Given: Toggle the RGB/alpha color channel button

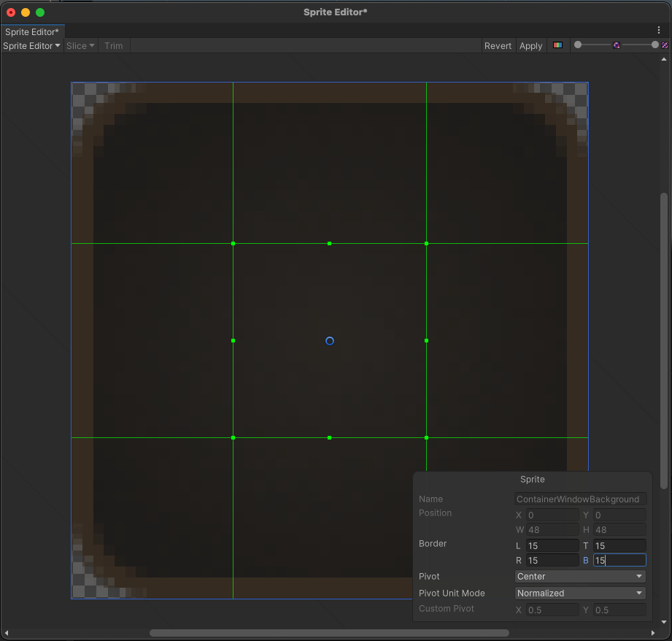Looking at the screenshot, I should tap(557, 45).
